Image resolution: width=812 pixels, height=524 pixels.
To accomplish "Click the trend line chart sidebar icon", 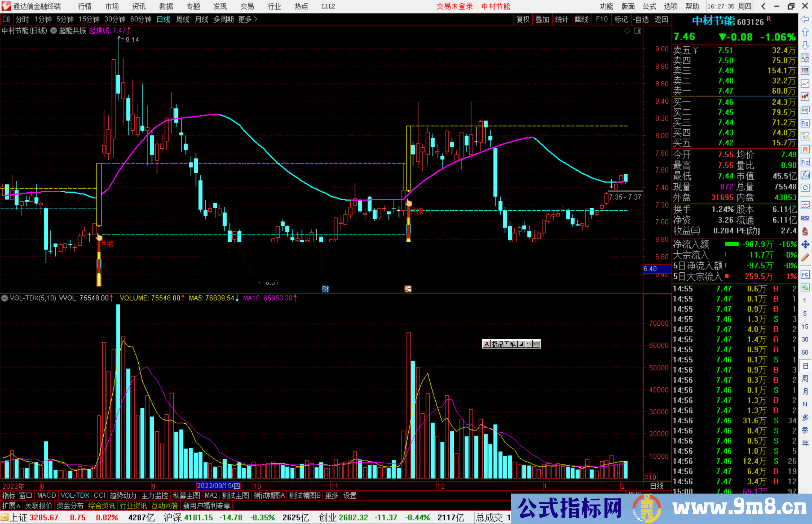I will (805, 84).
